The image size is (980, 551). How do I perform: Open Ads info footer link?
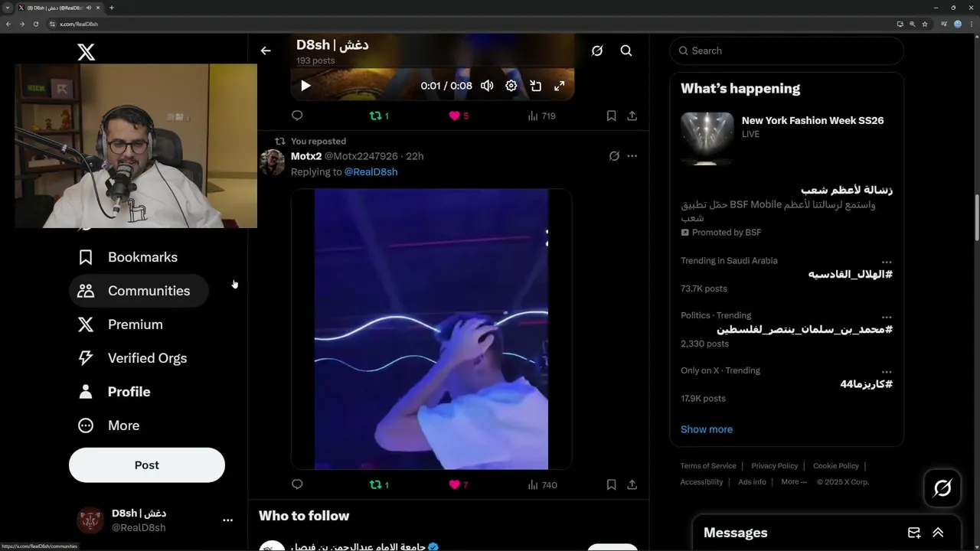click(752, 482)
